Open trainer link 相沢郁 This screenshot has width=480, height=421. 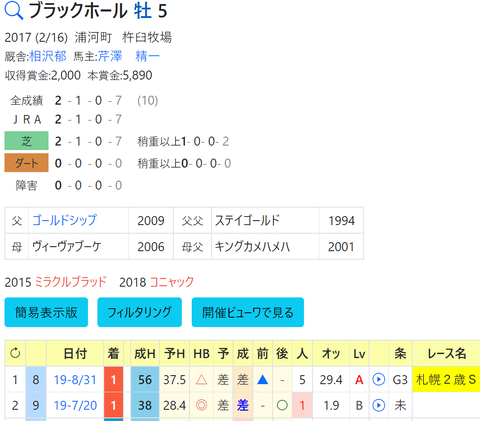48,56
